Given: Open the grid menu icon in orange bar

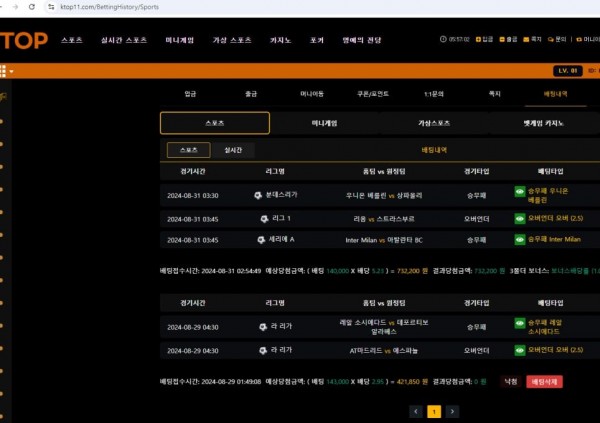Looking at the screenshot, I should pyautogui.click(x=4, y=71).
